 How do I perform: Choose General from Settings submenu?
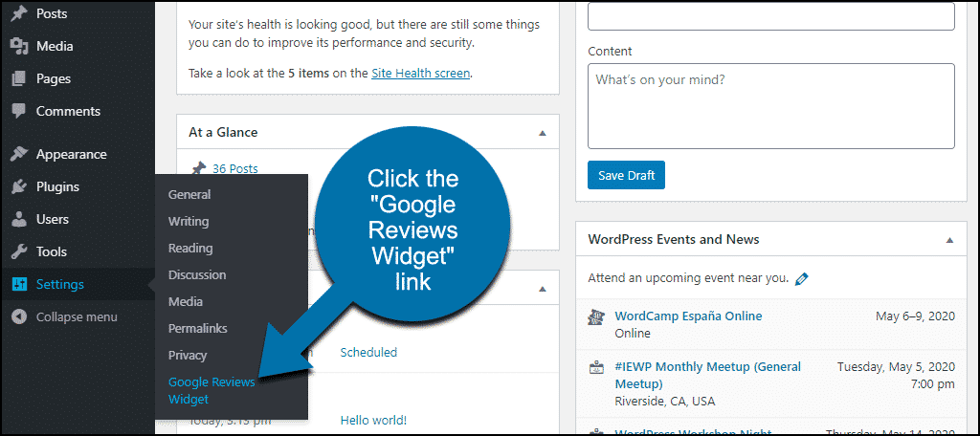[x=189, y=195]
